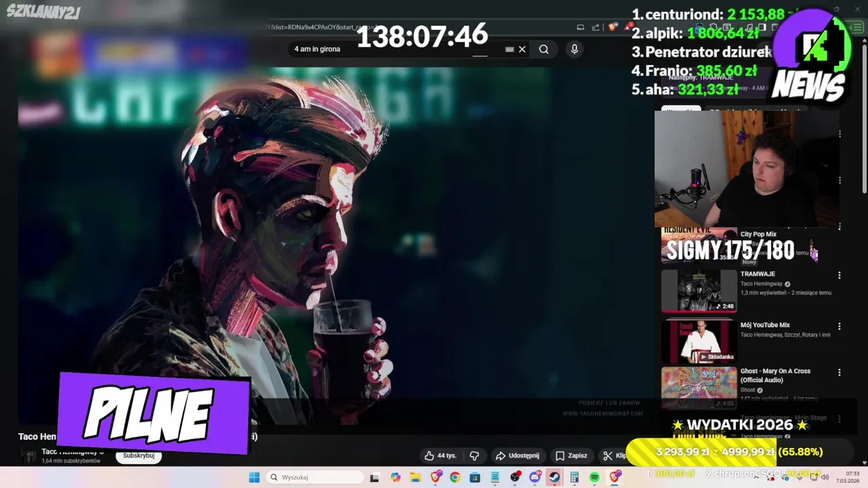
Task: Click the 'Mój YouTube Mix' title
Action: 765,325
